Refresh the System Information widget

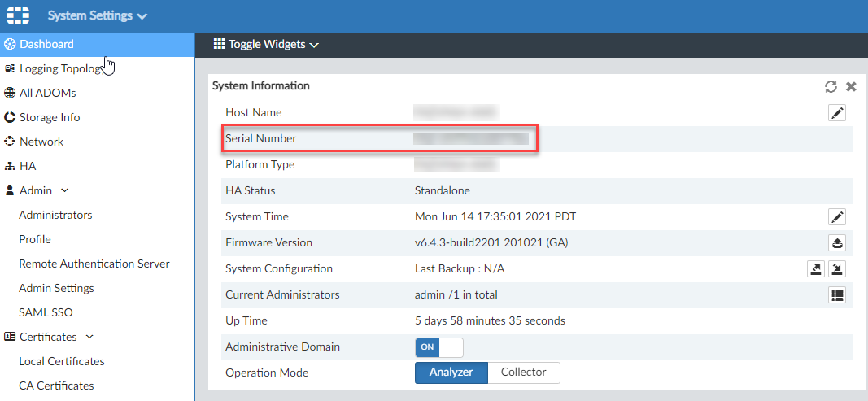click(x=831, y=86)
